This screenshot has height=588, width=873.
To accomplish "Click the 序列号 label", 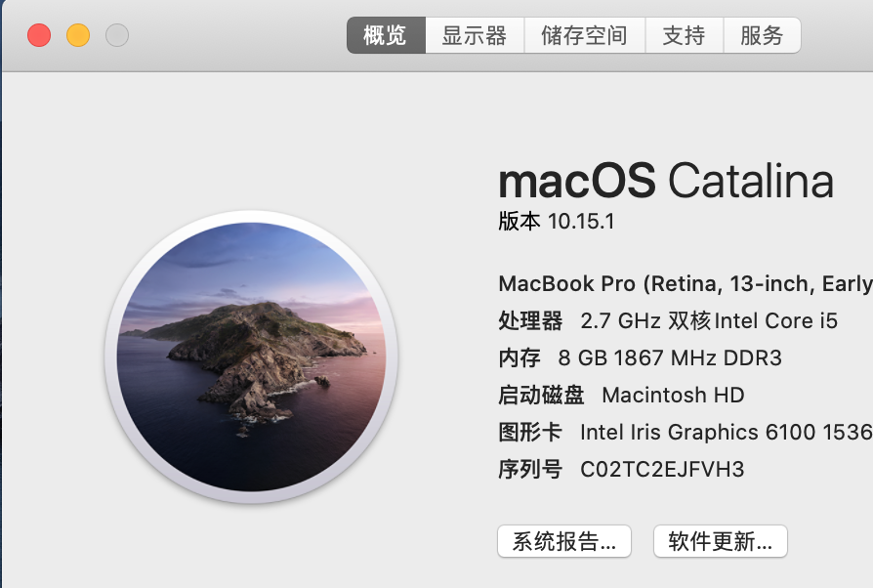I will [530, 469].
